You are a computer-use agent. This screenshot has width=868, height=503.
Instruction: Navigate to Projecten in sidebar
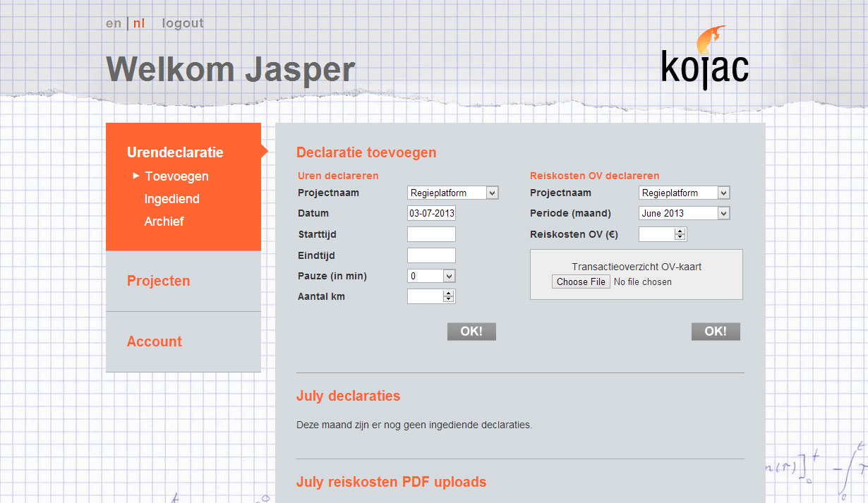click(158, 281)
